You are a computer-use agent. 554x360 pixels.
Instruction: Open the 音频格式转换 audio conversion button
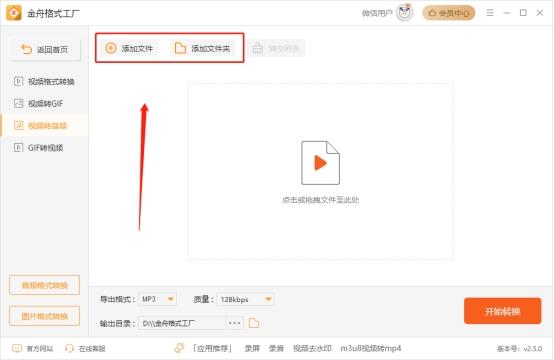(45, 285)
